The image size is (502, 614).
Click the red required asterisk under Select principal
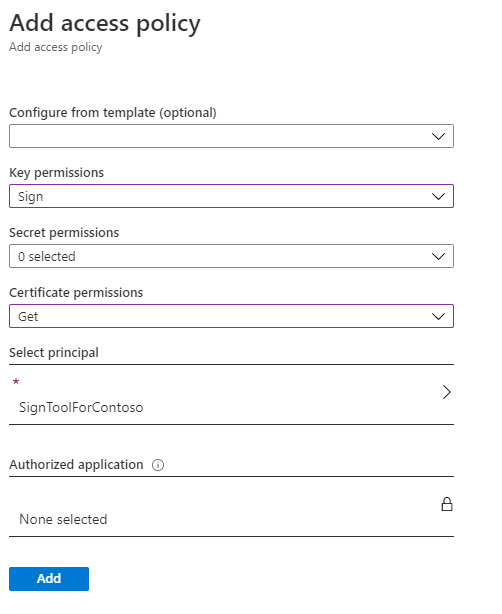[x=16, y=382]
